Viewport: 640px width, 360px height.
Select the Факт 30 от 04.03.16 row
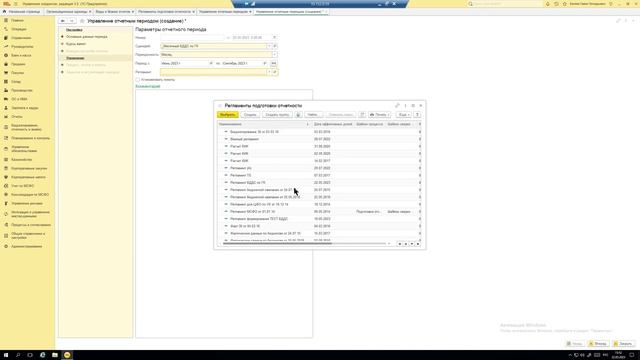318,226
